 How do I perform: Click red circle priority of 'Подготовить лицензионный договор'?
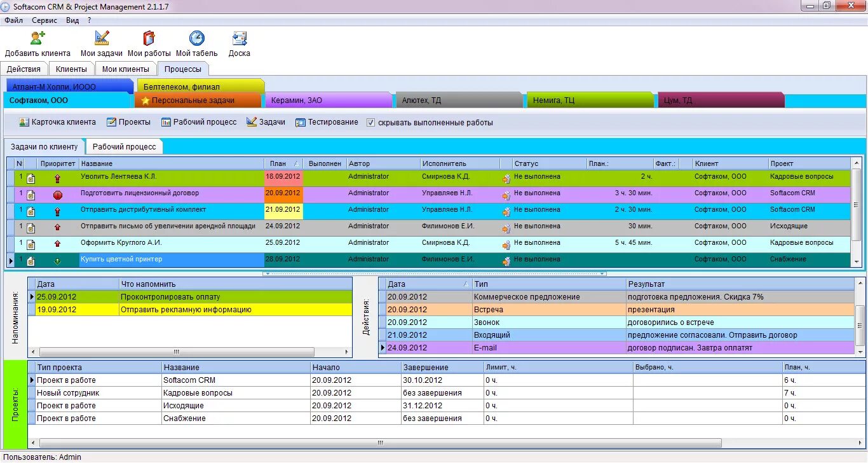tap(58, 195)
